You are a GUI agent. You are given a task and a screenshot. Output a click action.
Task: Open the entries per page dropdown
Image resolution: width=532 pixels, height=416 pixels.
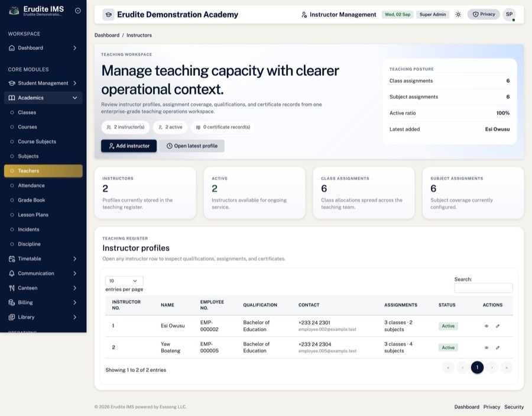124,281
